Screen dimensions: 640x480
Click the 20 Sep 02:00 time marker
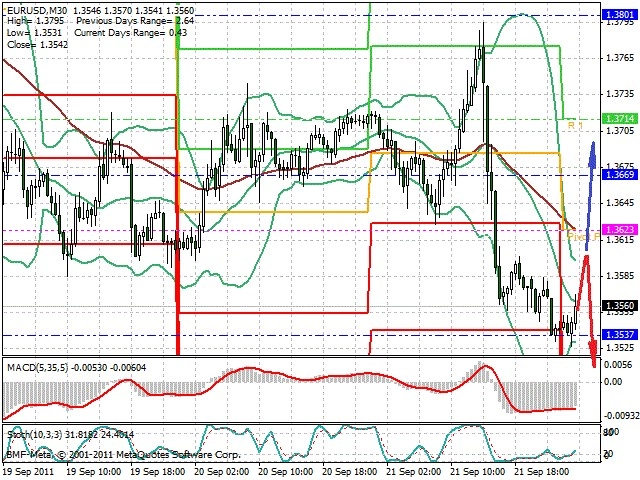click(222, 471)
